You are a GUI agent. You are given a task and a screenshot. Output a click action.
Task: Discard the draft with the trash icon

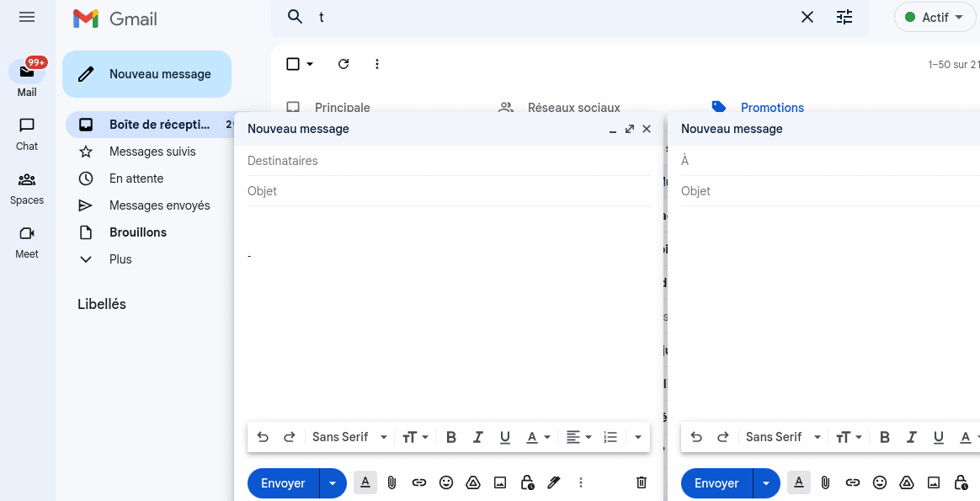coord(641,482)
